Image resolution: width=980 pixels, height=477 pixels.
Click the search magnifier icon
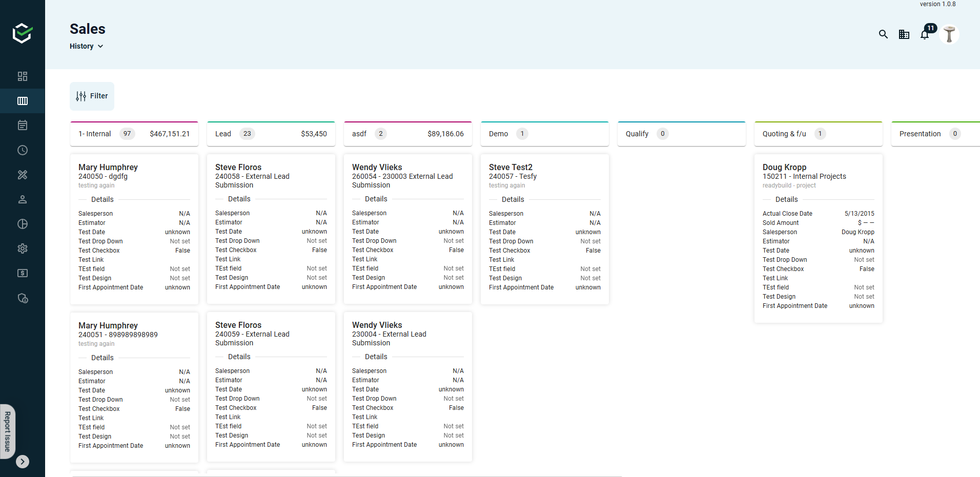point(883,34)
